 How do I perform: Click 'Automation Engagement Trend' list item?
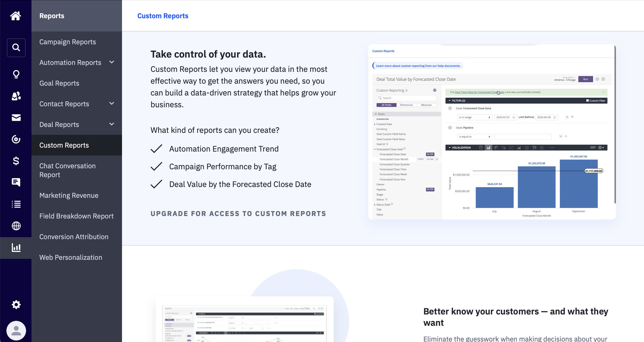224,149
